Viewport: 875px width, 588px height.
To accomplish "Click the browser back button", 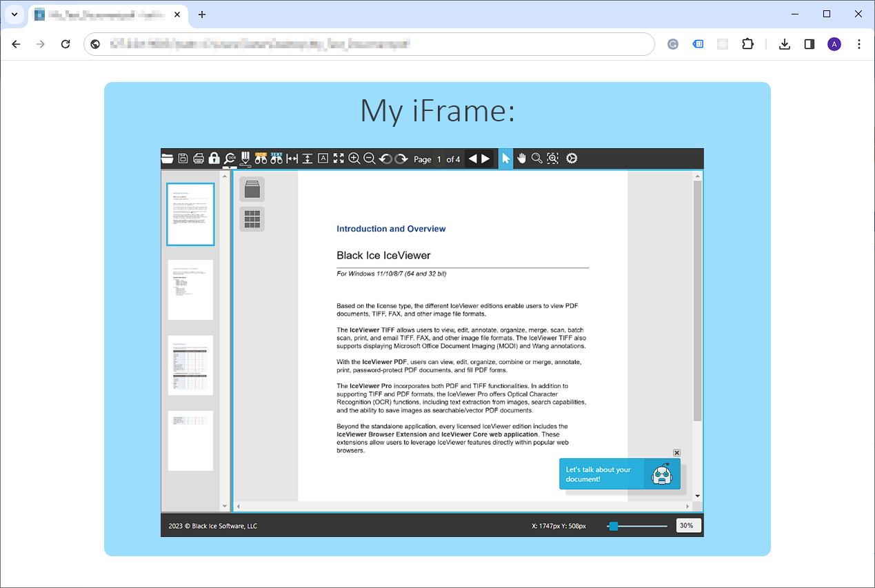I will pyautogui.click(x=17, y=44).
